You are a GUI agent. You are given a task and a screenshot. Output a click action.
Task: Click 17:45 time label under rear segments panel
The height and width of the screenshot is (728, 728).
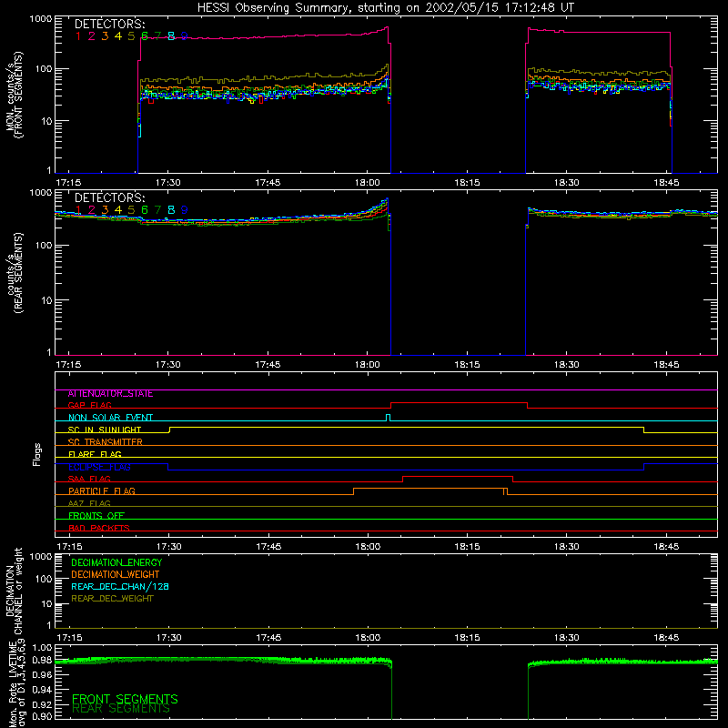click(x=268, y=365)
